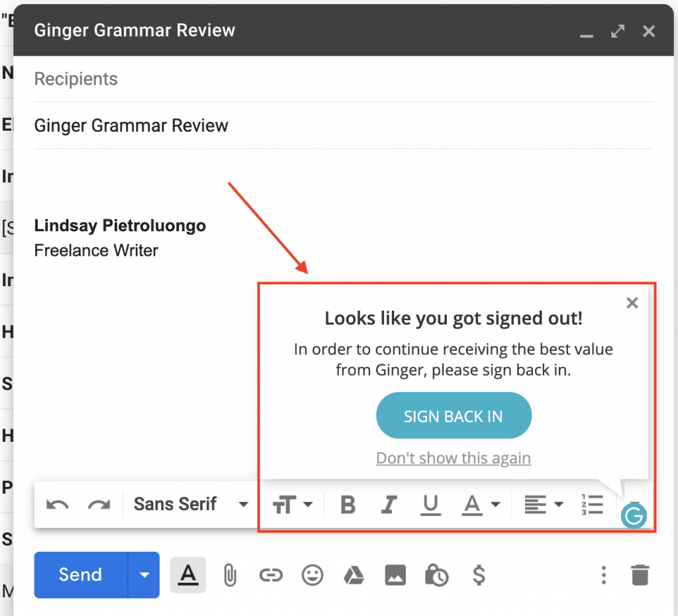Toggle bold formatting
The height and width of the screenshot is (616, 678).
347,504
